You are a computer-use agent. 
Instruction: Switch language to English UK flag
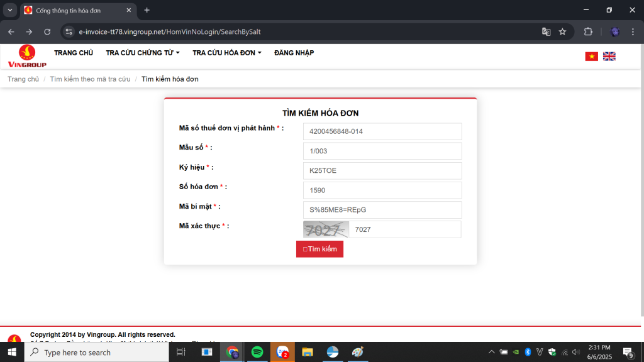click(609, 56)
